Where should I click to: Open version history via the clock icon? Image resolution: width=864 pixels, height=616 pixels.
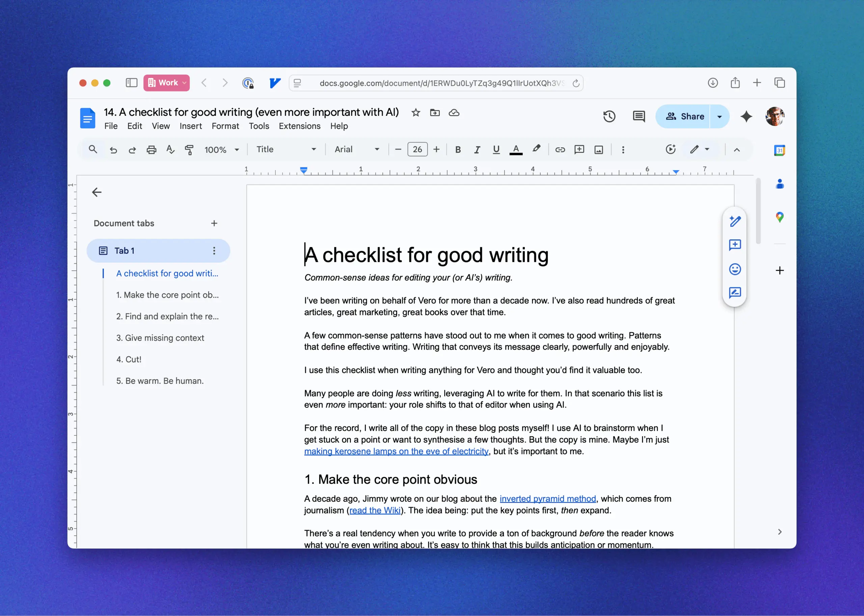609,116
